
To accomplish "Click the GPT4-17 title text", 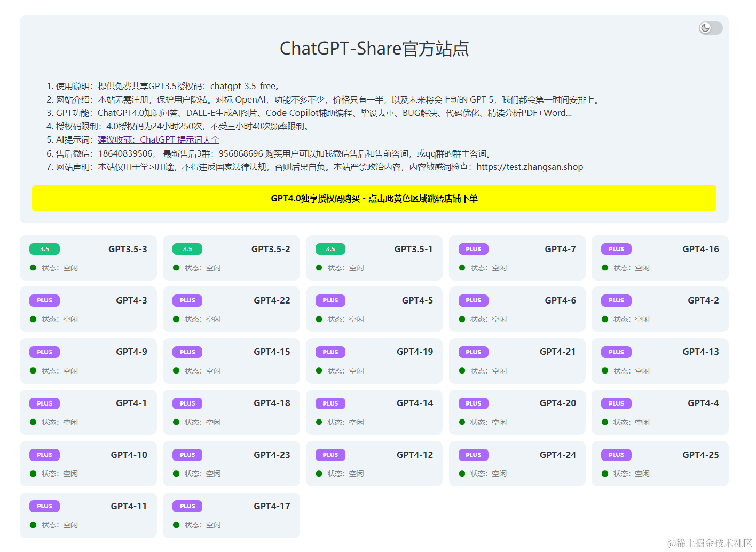I will coord(272,506).
